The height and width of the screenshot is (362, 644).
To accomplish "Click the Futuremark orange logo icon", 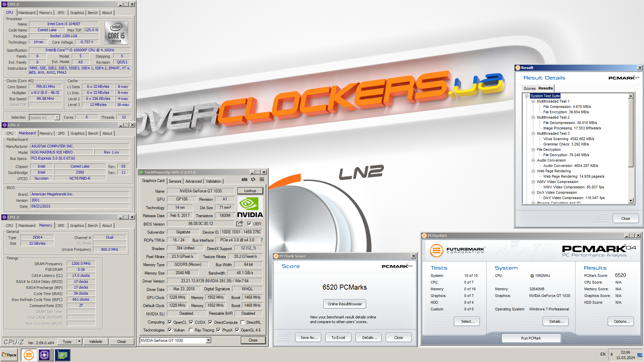I will [436, 250].
